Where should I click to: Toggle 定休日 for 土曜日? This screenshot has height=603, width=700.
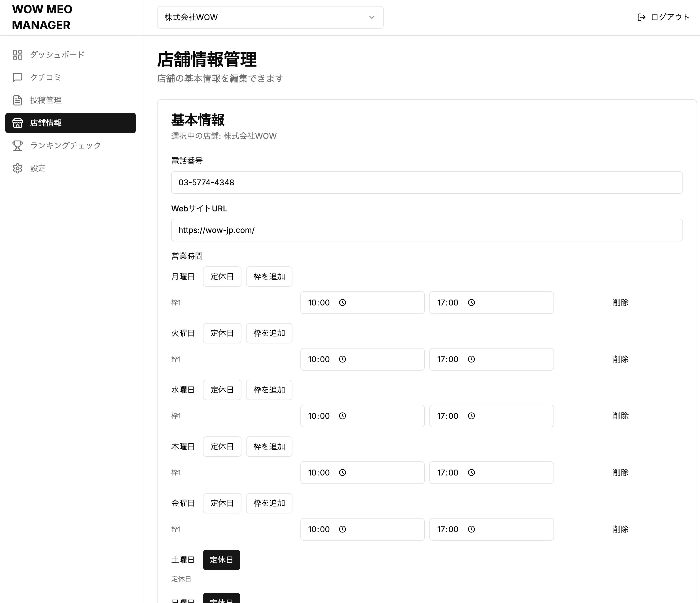pyautogui.click(x=221, y=560)
